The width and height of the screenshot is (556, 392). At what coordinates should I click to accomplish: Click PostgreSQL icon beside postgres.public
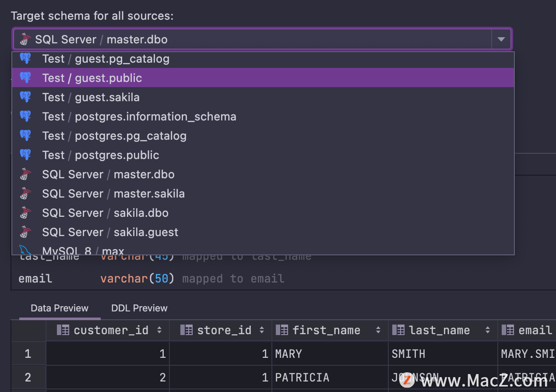point(25,155)
